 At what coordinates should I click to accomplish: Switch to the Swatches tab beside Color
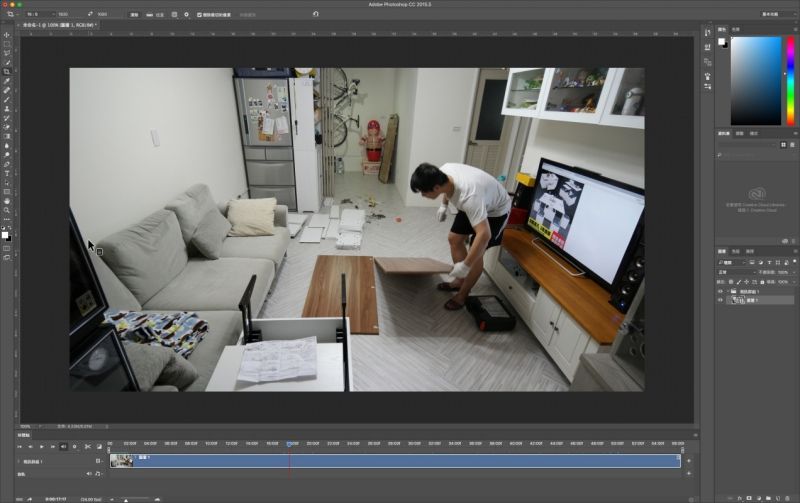(x=736, y=29)
